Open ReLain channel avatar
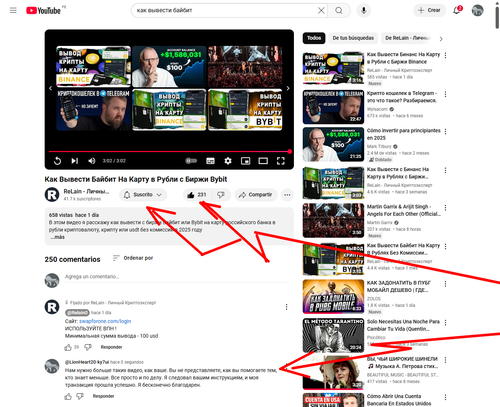Screen dimensions: 500x407 [x=52, y=195]
